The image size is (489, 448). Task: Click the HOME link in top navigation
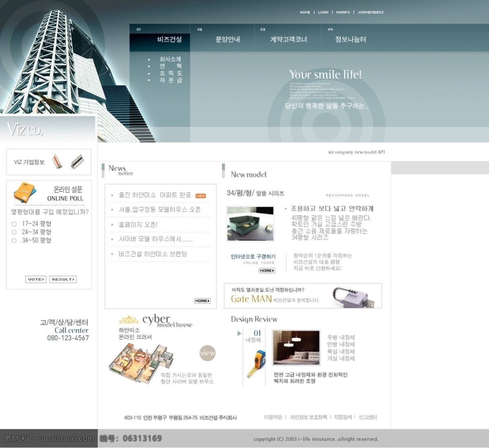click(x=305, y=12)
